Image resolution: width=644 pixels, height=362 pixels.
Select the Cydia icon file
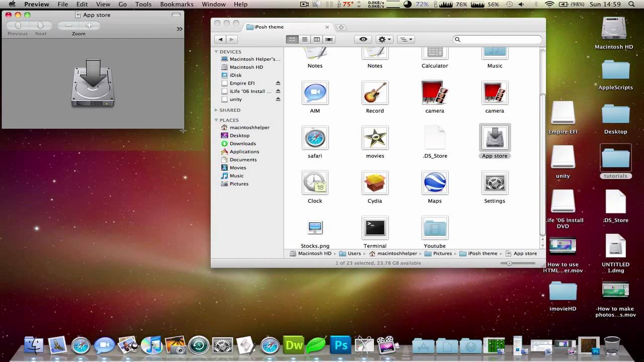point(375,183)
